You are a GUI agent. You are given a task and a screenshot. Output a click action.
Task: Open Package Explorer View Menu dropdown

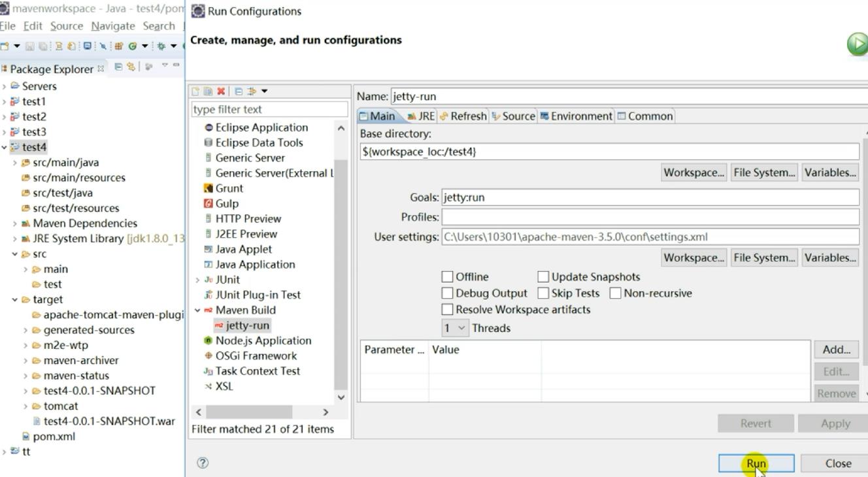point(165,65)
